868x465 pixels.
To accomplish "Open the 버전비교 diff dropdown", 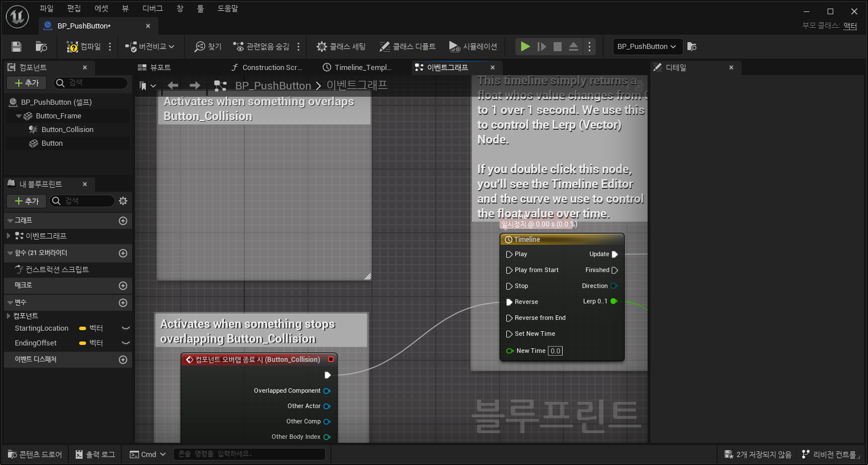I will pos(150,47).
